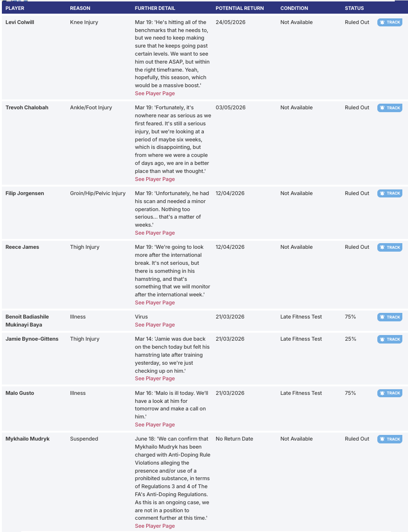Open See Player Page for Trevoh Chalobah
This screenshot has height=532, width=408.
(x=155, y=179)
